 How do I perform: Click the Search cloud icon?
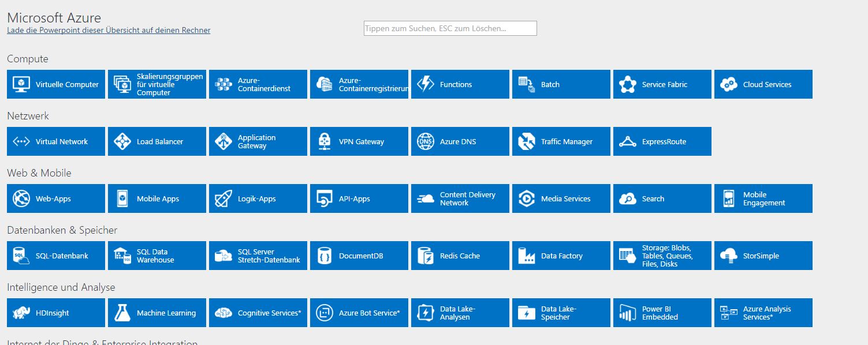(x=628, y=198)
